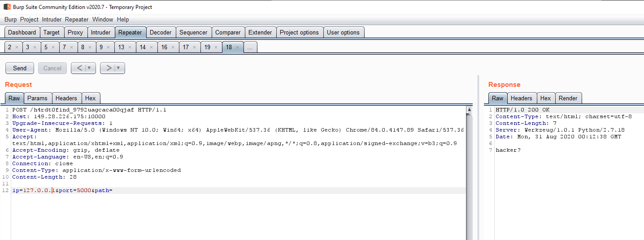This screenshot has width=644, height=240.
Task: Show request Params view
Action: click(38, 98)
